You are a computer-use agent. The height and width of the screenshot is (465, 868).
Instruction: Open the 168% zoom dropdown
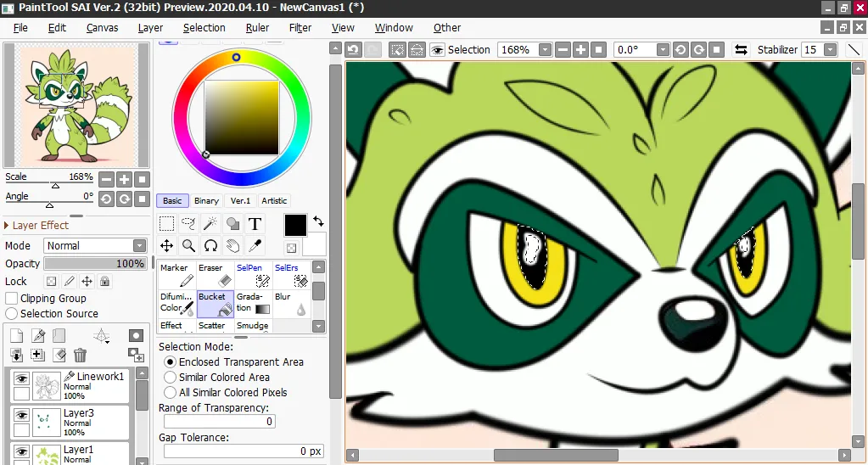546,50
